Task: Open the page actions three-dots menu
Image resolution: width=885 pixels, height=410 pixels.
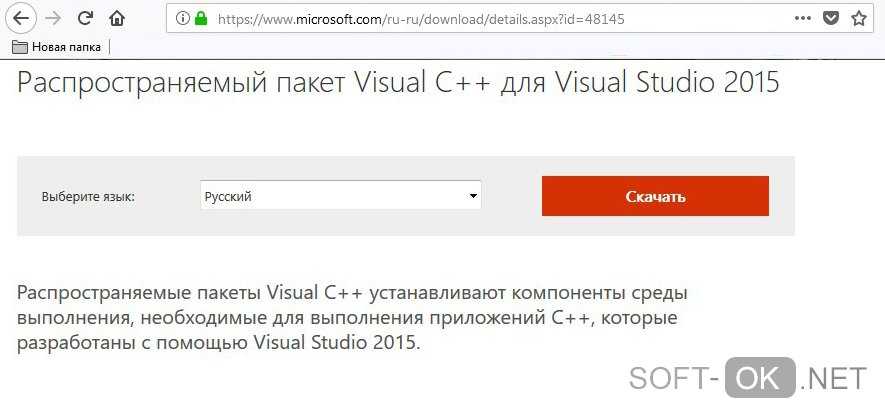Action: (x=803, y=19)
